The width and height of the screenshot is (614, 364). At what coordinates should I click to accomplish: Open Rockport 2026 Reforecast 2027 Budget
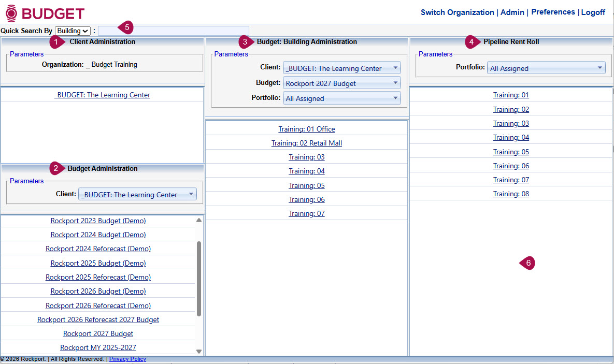[x=98, y=319]
